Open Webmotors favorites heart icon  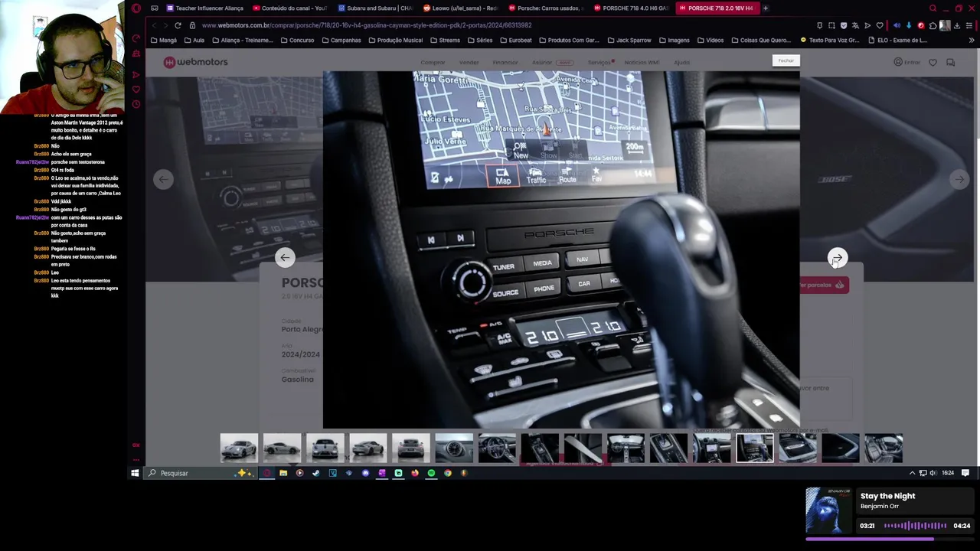tap(933, 63)
